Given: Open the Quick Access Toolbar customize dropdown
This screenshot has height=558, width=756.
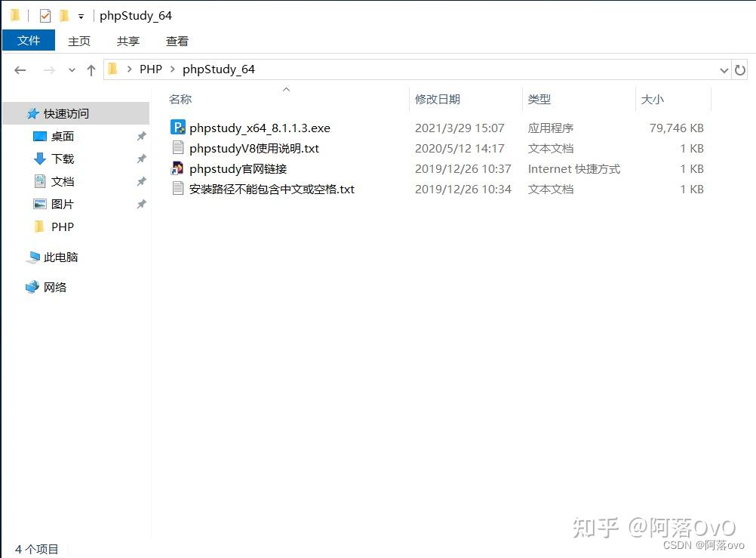Looking at the screenshot, I should tap(81, 14).
